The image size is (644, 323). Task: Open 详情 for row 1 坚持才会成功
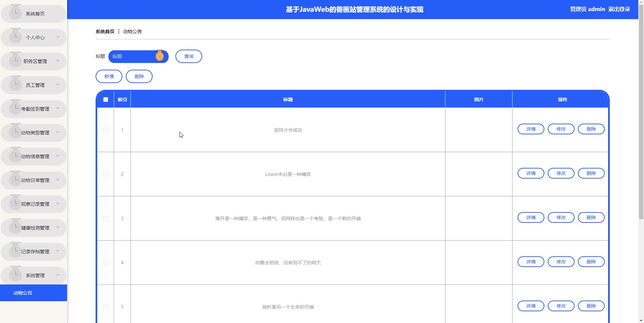click(531, 129)
